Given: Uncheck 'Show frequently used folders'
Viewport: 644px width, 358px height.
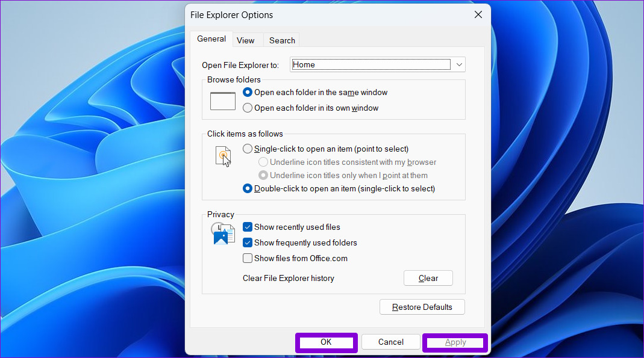Looking at the screenshot, I should pyautogui.click(x=247, y=242).
